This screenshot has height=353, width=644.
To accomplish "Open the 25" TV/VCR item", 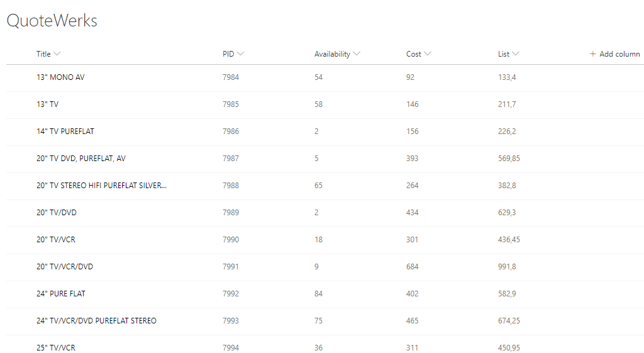I will point(56,348).
